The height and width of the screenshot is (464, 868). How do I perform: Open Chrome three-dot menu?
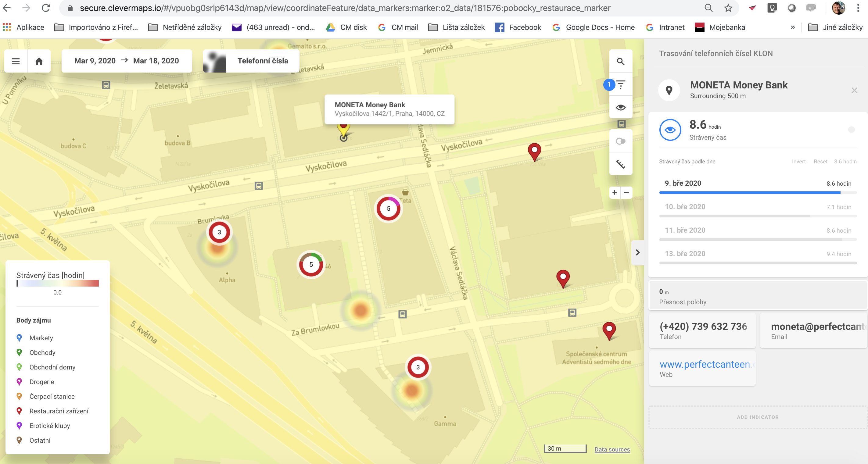tap(858, 8)
